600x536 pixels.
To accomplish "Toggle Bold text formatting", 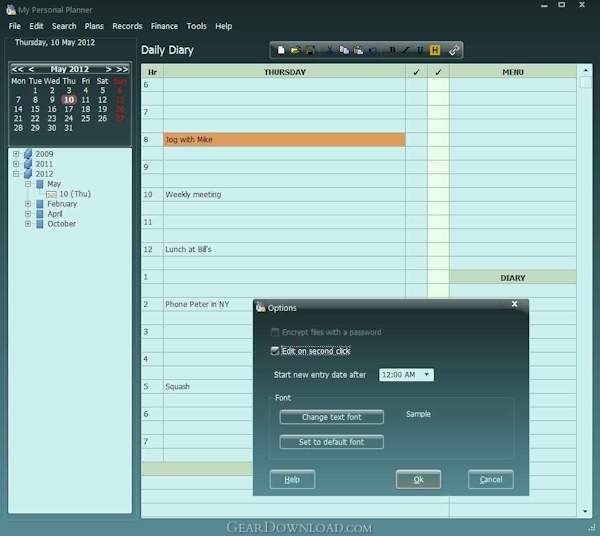I will 392,50.
